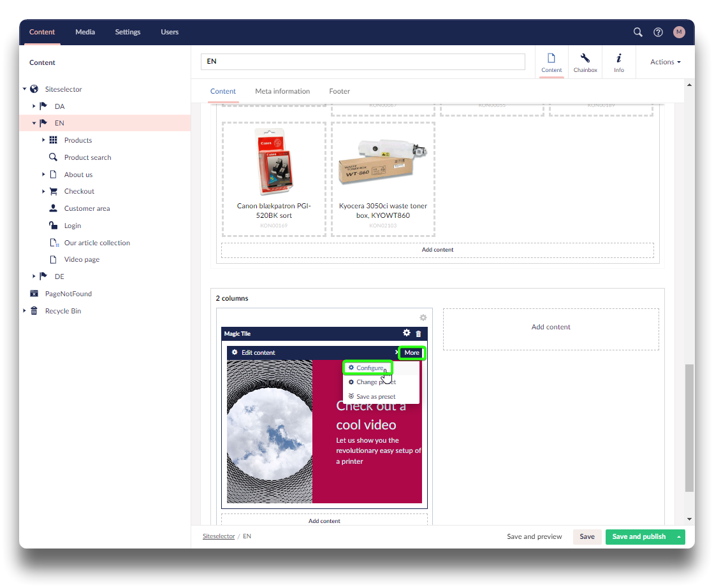Open the help question mark icon
Screen dimensions: 714x588
click(658, 32)
